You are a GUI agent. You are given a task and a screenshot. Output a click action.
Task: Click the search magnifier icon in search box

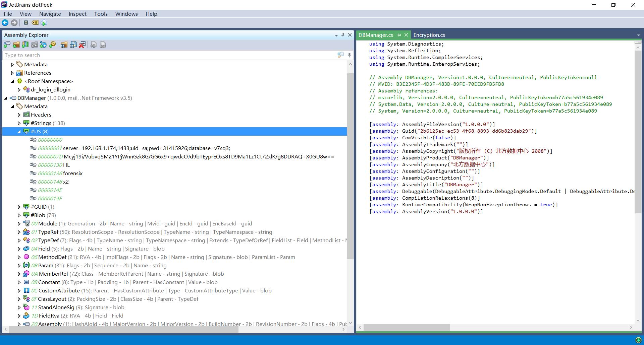341,55
